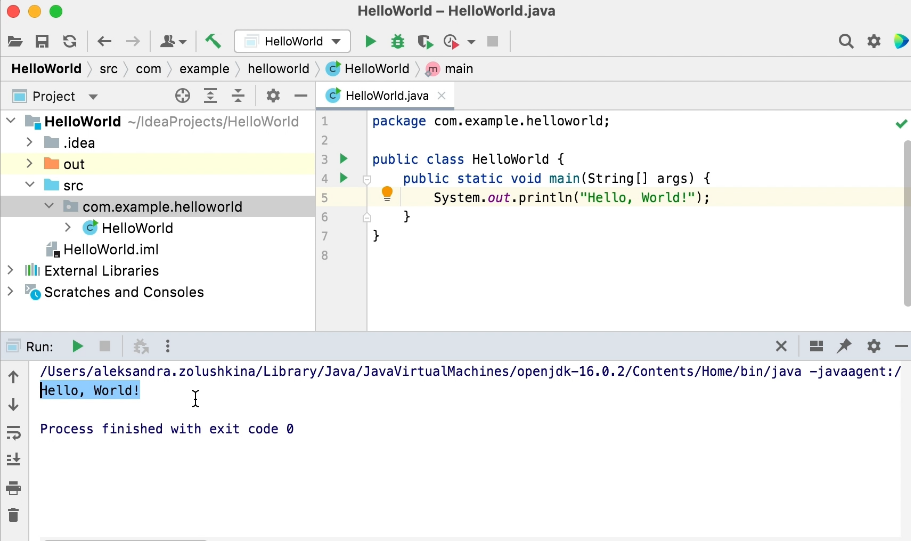Click Select Opened File target icon in Project panel

click(x=182, y=96)
